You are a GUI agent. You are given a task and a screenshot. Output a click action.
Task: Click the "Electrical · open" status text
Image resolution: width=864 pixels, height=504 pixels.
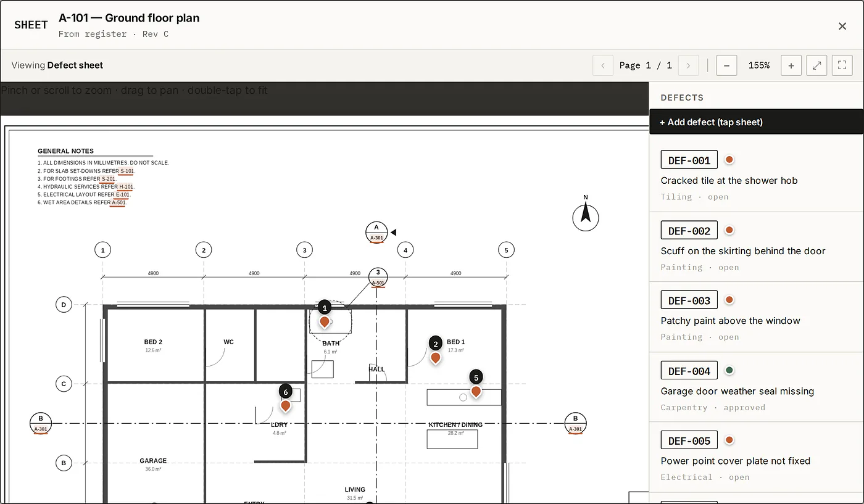pyautogui.click(x=705, y=477)
